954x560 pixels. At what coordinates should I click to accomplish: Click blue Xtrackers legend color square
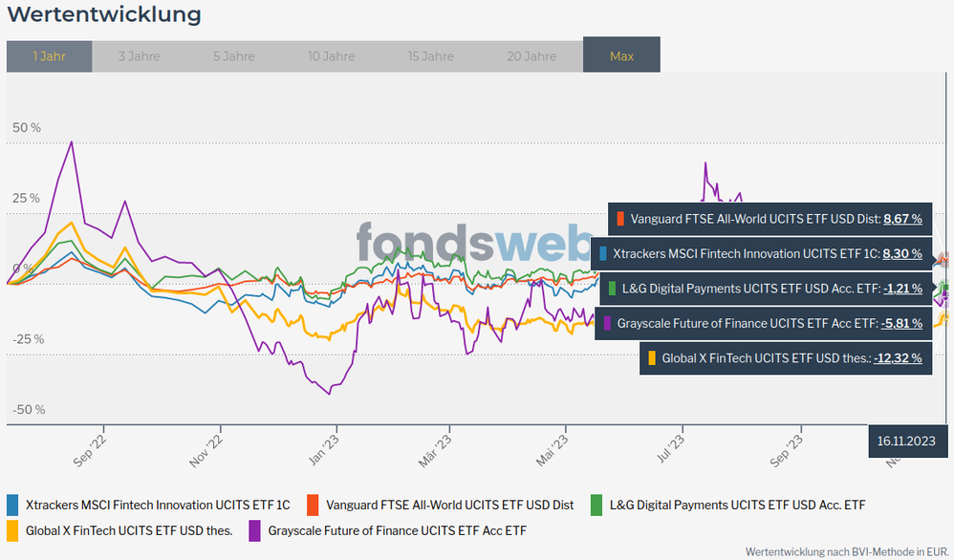click(13, 505)
